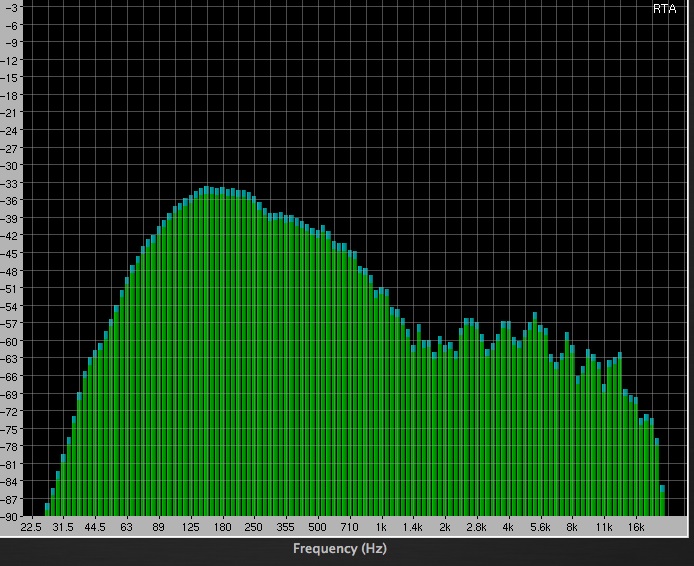Click the tallest spectrum bar's peak near 180 Hz
The image size is (694, 566).
pyautogui.click(x=208, y=189)
